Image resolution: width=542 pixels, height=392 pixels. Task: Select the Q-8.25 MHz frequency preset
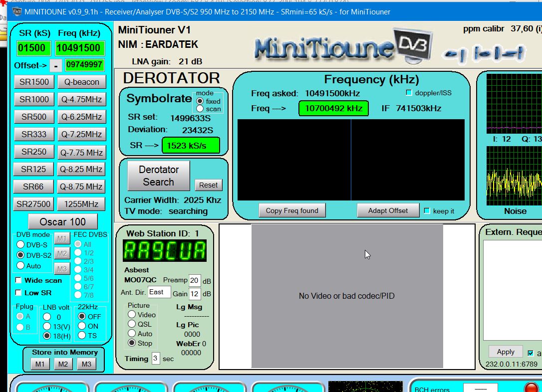click(81, 169)
